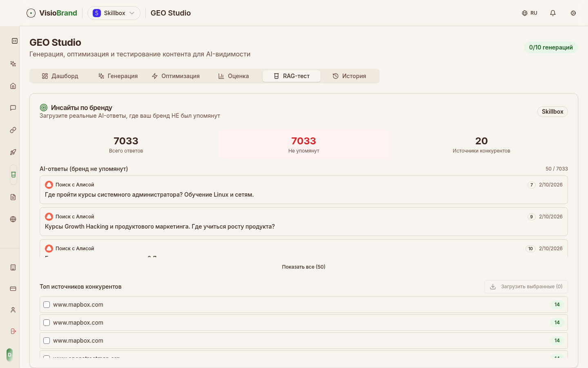Open notifications via the bell icon

pos(553,13)
